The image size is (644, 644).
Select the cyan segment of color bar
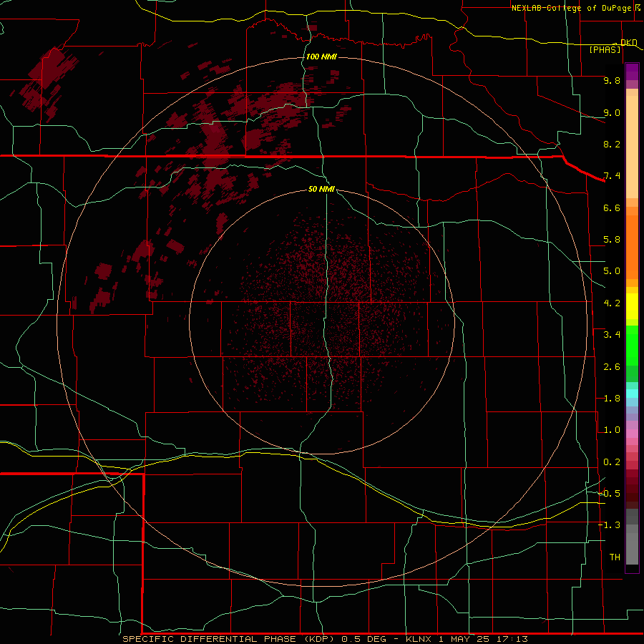point(632,394)
